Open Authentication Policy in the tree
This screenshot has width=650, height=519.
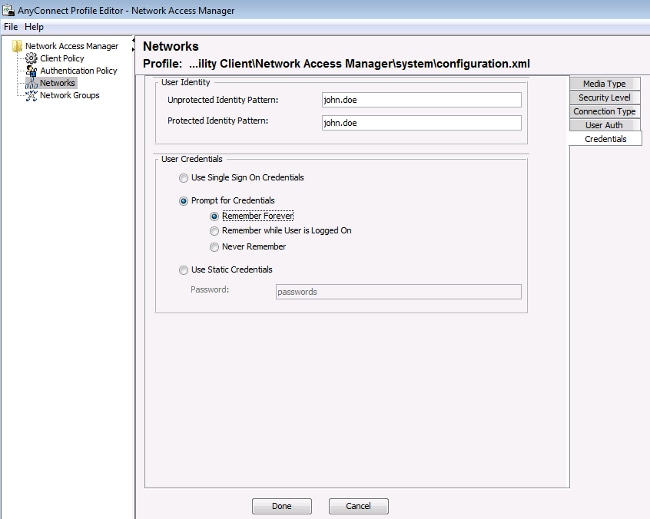(x=79, y=71)
